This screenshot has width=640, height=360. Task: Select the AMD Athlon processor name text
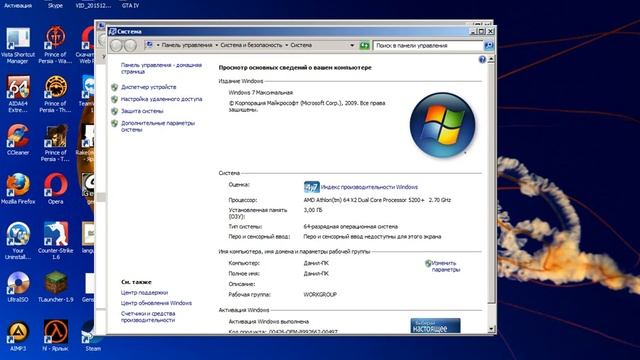click(x=377, y=200)
